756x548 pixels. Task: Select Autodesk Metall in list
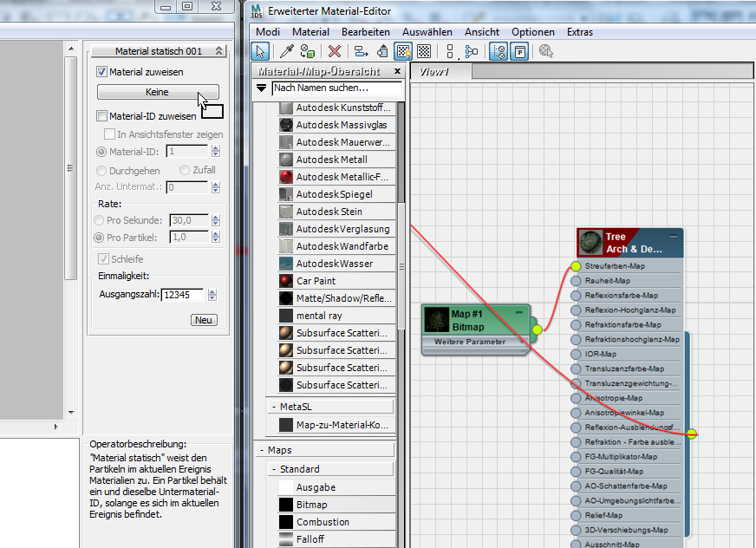tap(337, 160)
